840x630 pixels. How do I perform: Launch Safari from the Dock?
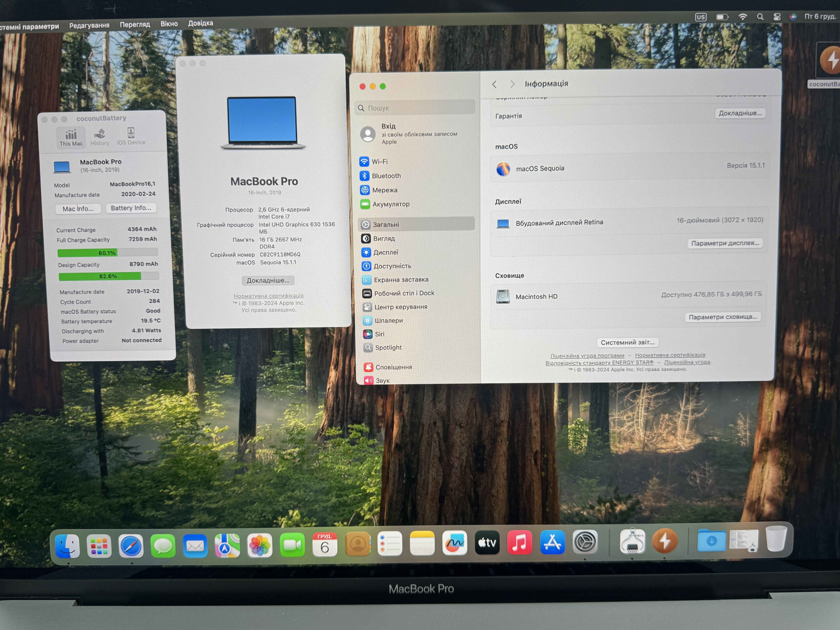131,546
